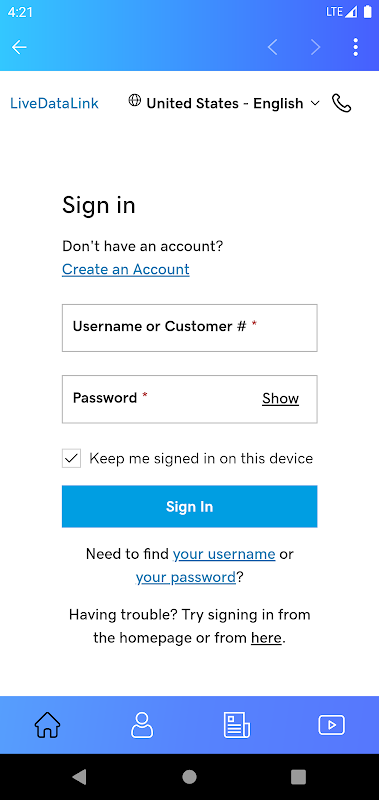Open the video player icon tab
379x800 pixels.
(x=332, y=725)
